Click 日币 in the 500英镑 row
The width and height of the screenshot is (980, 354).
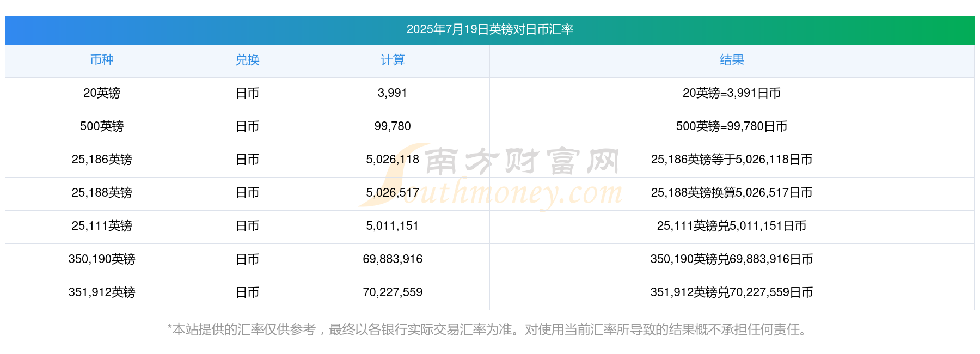pos(247,126)
